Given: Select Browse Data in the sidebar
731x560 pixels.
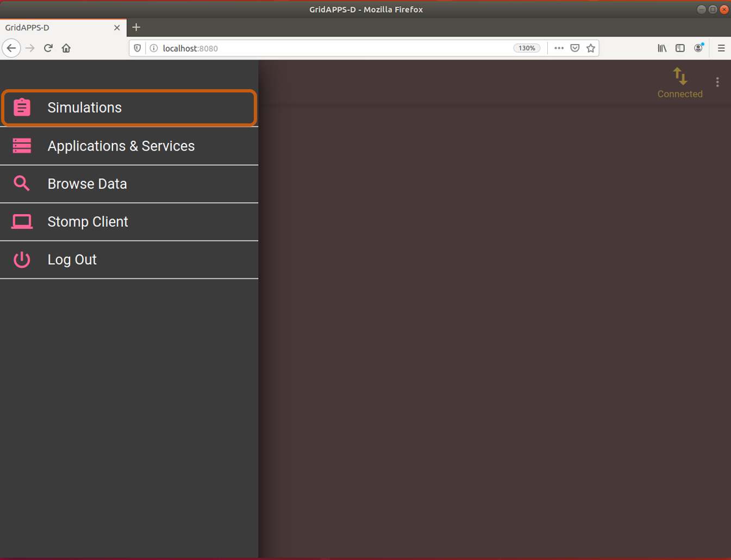Looking at the screenshot, I should click(129, 184).
